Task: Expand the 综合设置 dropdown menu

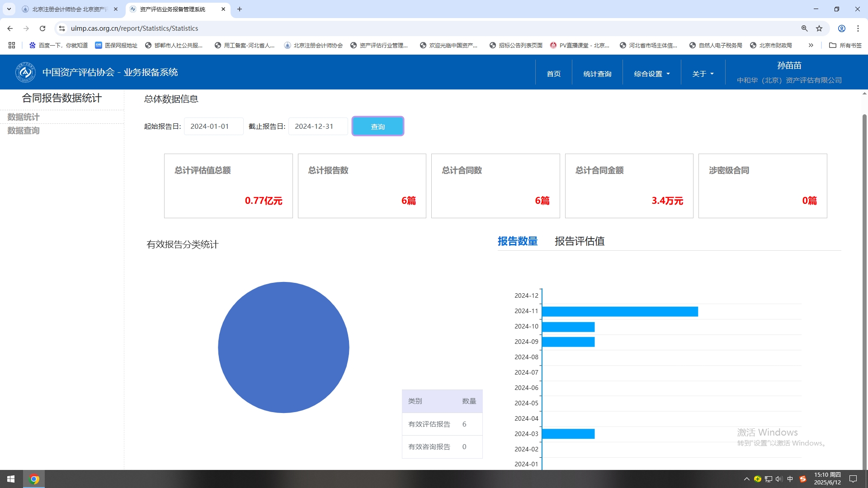Action: (651, 74)
